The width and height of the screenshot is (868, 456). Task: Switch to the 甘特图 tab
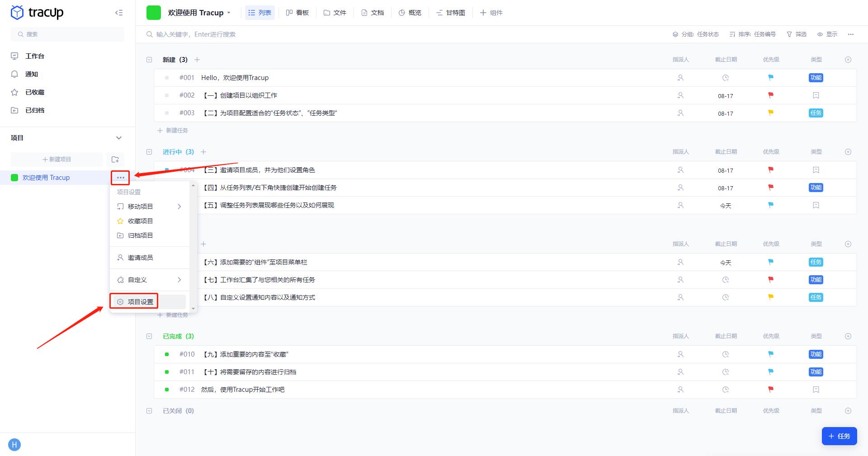point(450,13)
